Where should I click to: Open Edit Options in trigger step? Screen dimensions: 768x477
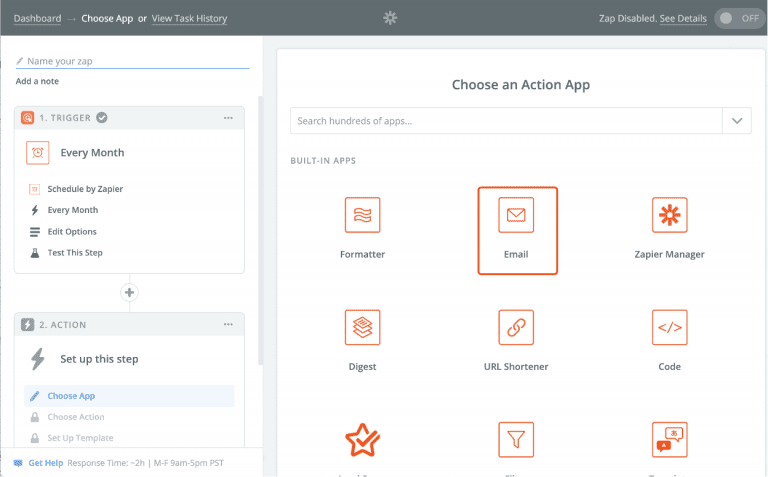click(72, 232)
